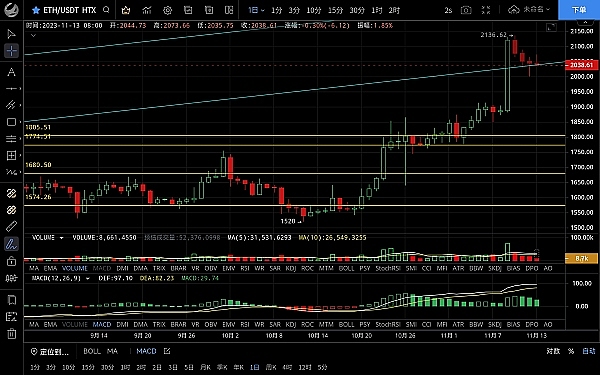Select the 15分 timeframe in top bar

[335, 10]
